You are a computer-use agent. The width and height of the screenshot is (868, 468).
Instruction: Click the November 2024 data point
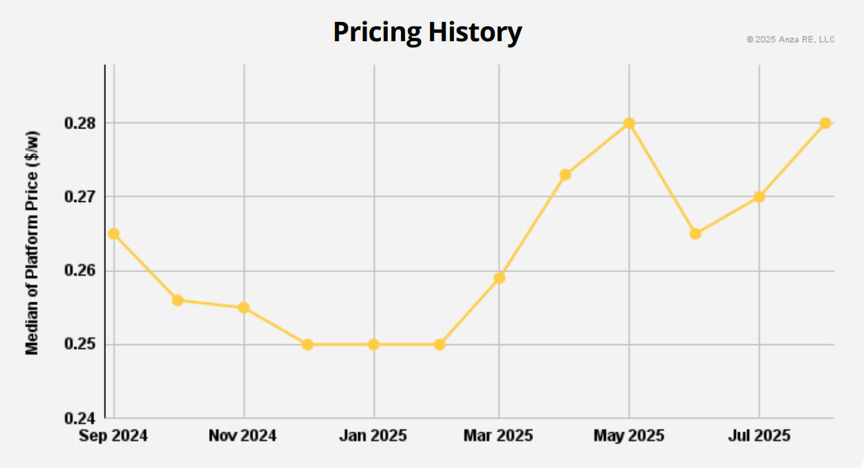coord(243,307)
